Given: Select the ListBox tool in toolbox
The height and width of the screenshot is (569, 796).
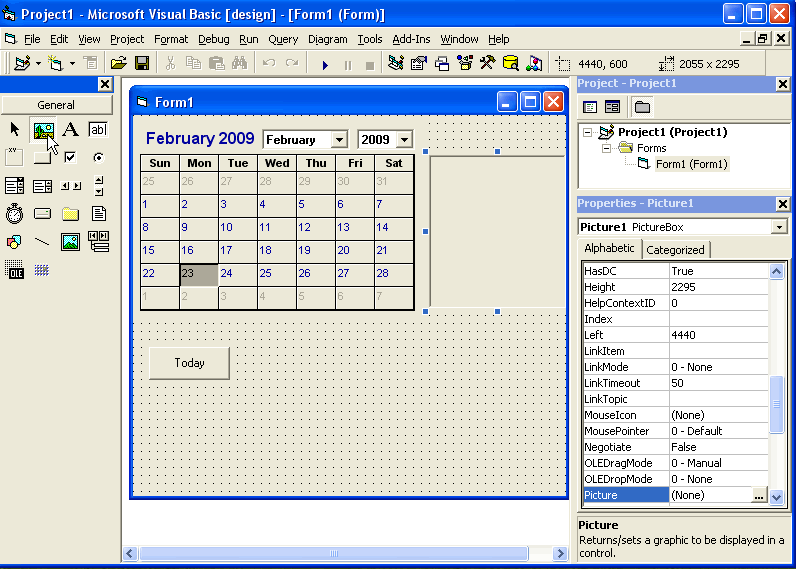Looking at the screenshot, I should 42,186.
